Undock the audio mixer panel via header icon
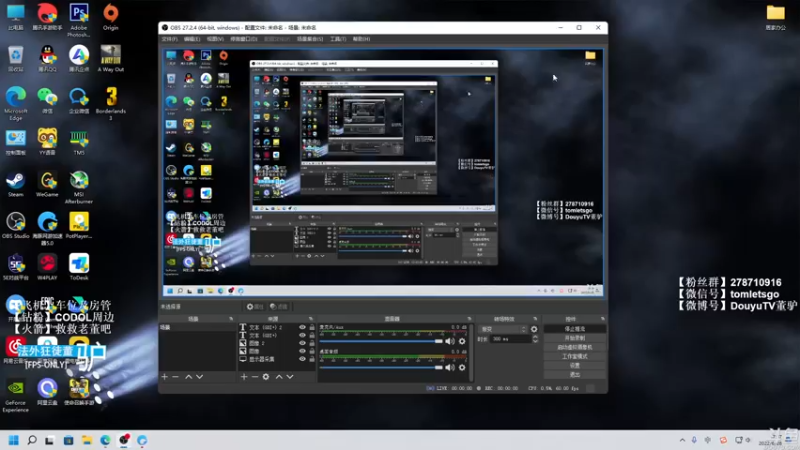This screenshot has width=800, height=450. point(469,319)
